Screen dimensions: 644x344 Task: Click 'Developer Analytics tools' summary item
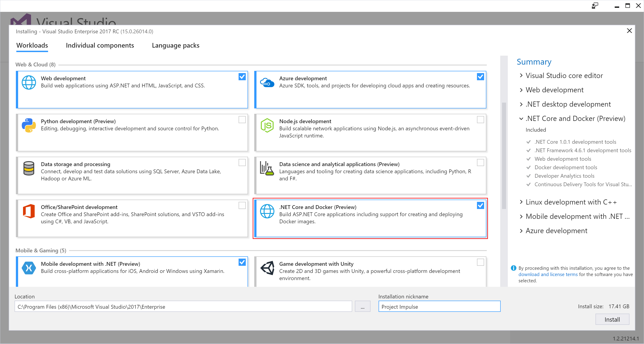coord(564,176)
